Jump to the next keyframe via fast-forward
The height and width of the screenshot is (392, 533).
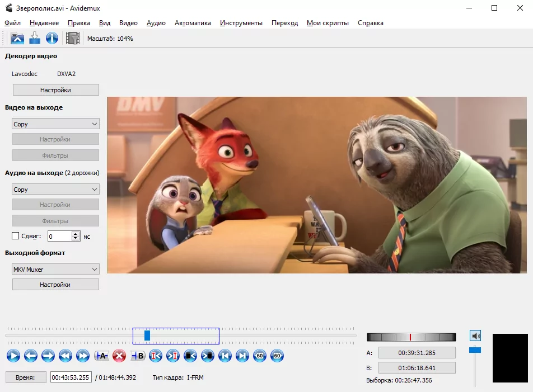click(83, 356)
